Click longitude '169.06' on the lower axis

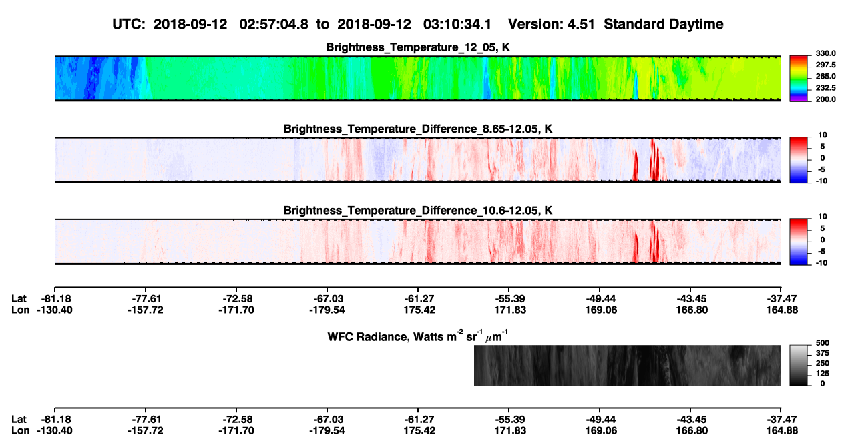coord(600,430)
